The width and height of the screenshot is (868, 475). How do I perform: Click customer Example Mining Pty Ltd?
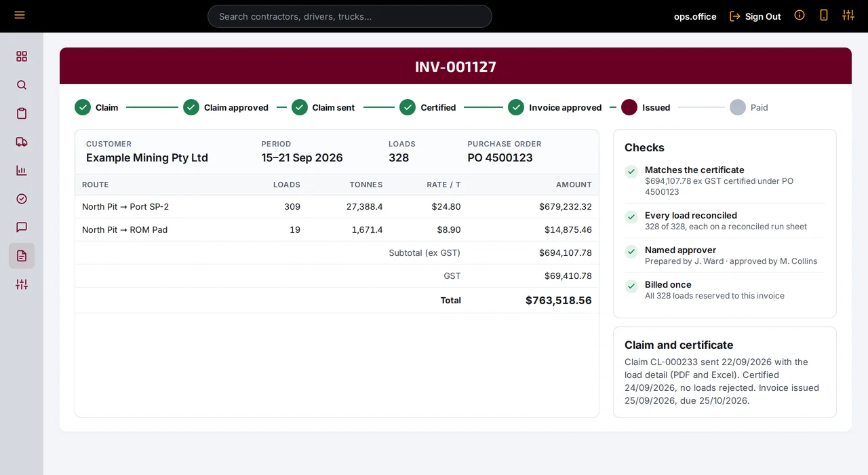pyautogui.click(x=147, y=157)
